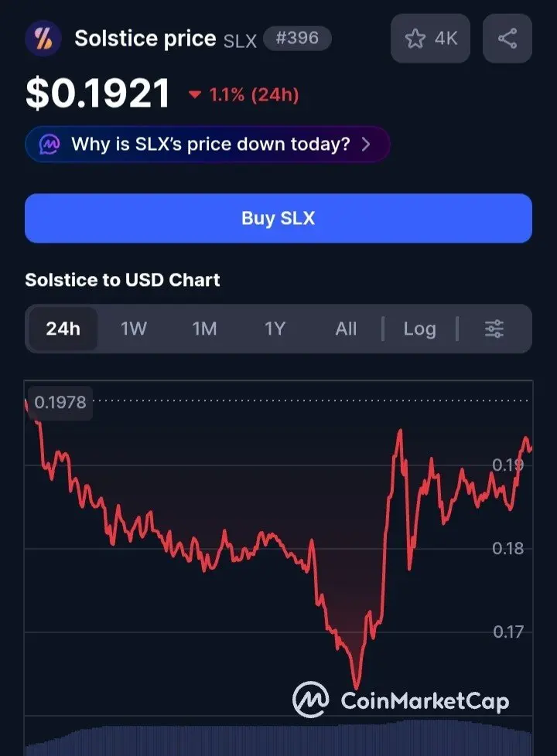Click the Solstice coin logo icon
The height and width of the screenshot is (756, 557).
[x=43, y=38]
